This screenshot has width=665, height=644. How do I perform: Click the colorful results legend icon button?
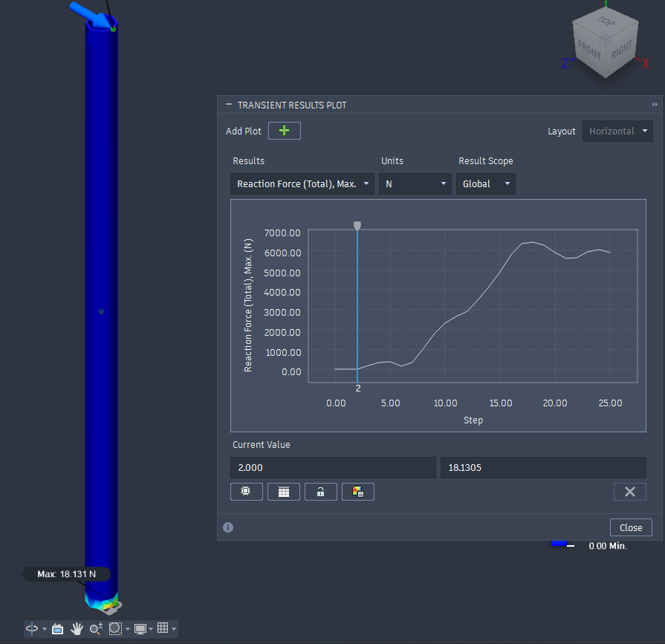[x=358, y=492]
